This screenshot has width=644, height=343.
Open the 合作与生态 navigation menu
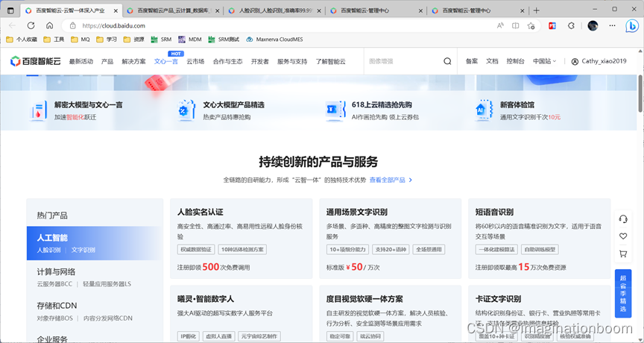pos(227,61)
